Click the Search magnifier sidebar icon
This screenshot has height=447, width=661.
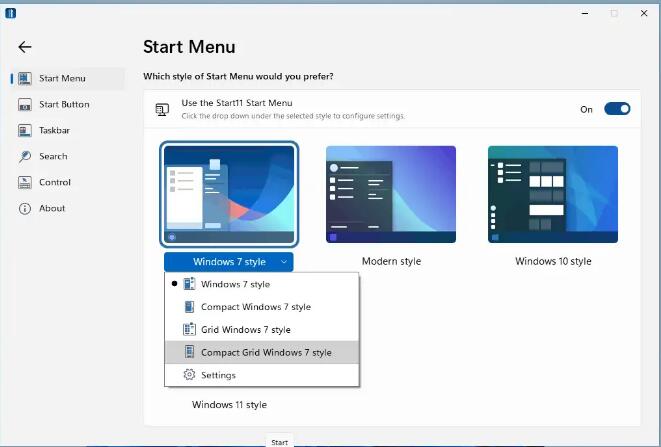[25, 156]
